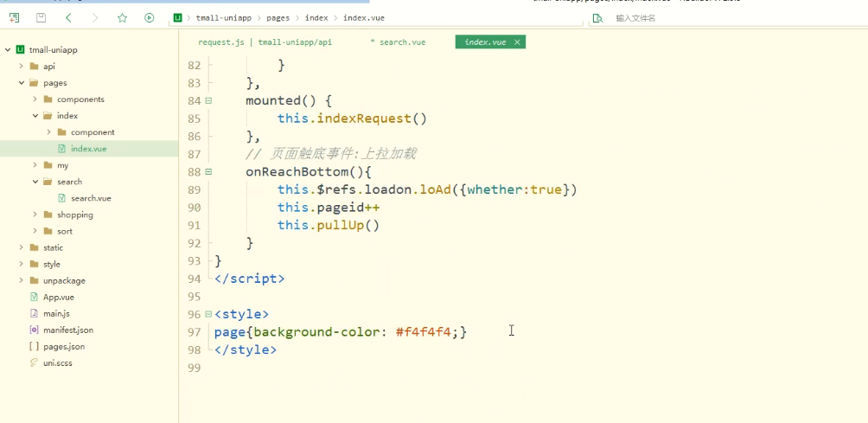Click the App.vue file icon
868x423 pixels.
pyautogui.click(x=34, y=297)
